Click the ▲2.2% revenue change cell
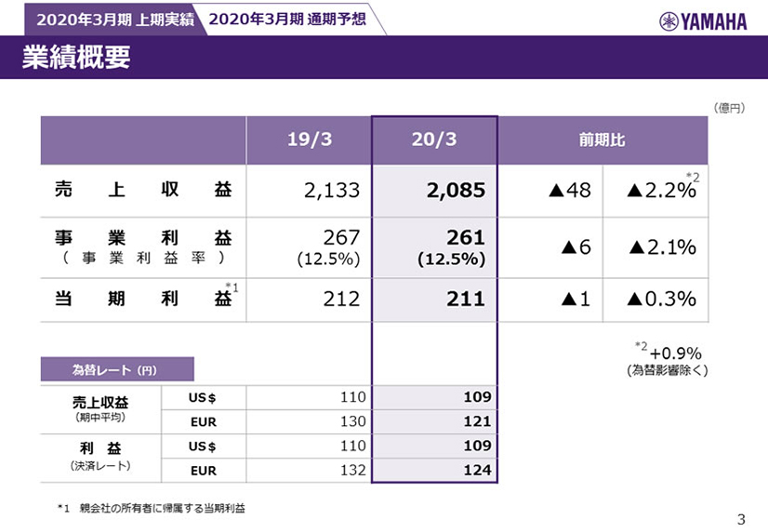 (x=660, y=191)
